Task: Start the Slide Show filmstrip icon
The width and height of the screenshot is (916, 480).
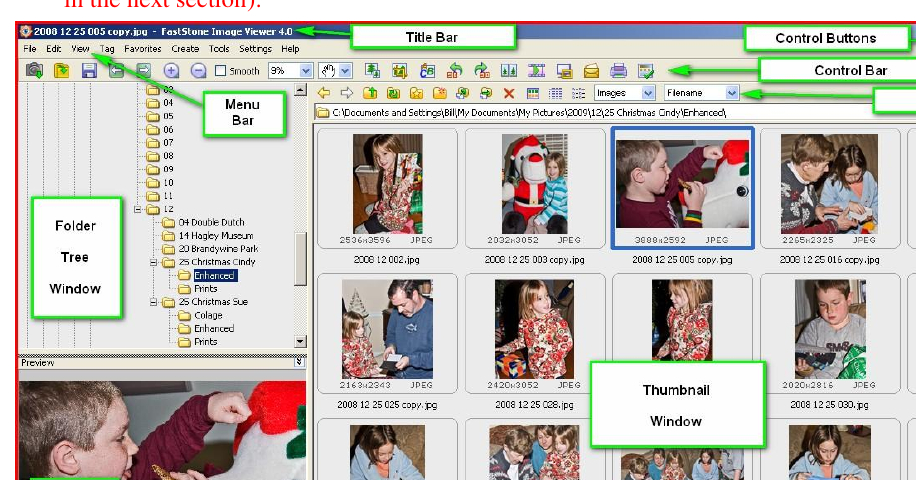Action: [536, 71]
